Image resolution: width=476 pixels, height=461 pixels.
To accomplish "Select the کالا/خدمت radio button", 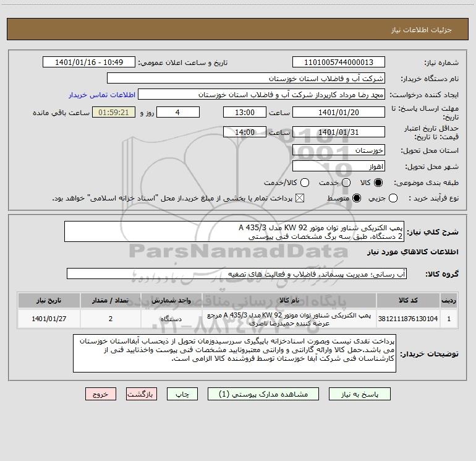I will pyautogui.click(x=305, y=183).
